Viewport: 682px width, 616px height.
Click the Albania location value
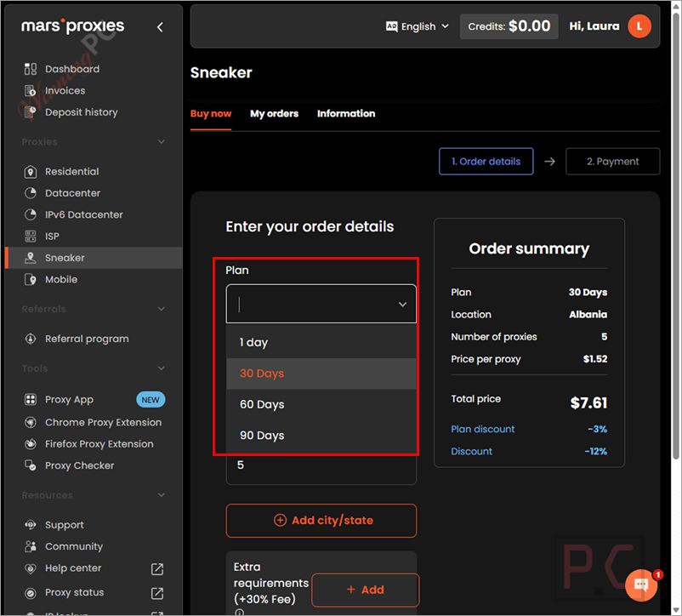(588, 315)
